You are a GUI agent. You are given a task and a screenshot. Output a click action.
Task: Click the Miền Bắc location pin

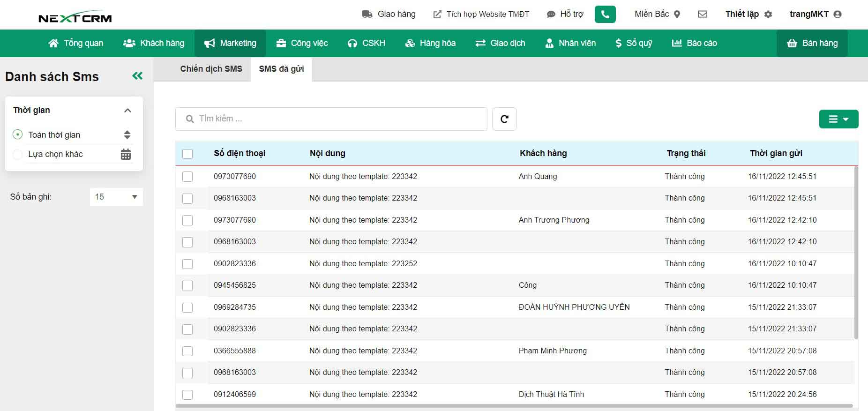tap(677, 14)
